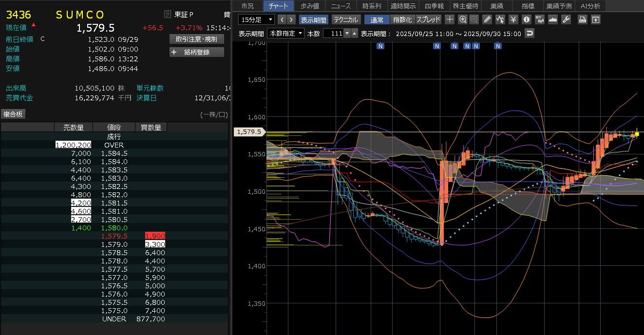644x335 pixels.
Task: Open the 15分足 timeframe dropdown
Action: (x=256, y=19)
